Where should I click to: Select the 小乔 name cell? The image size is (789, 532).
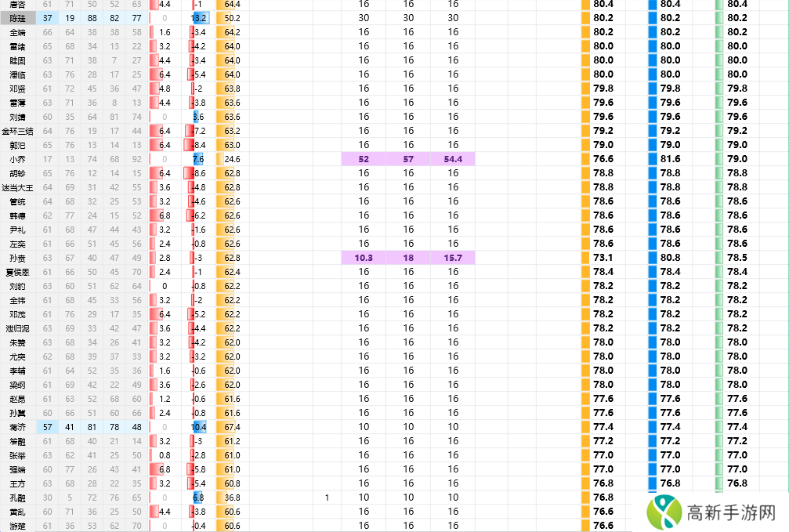click(x=17, y=159)
